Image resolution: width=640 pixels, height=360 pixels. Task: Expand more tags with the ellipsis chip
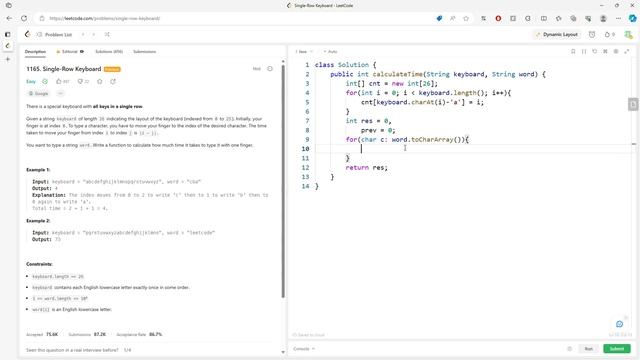coord(60,93)
